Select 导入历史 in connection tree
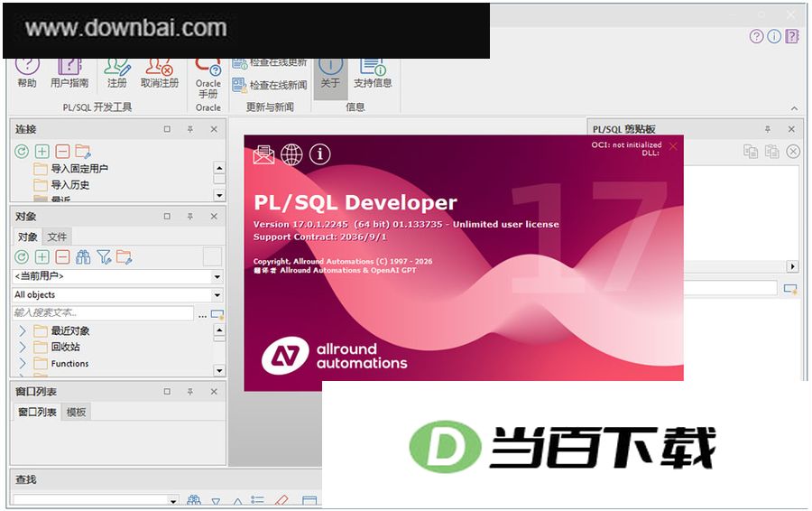Viewport: 812px width, 511px height. [69, 185]
